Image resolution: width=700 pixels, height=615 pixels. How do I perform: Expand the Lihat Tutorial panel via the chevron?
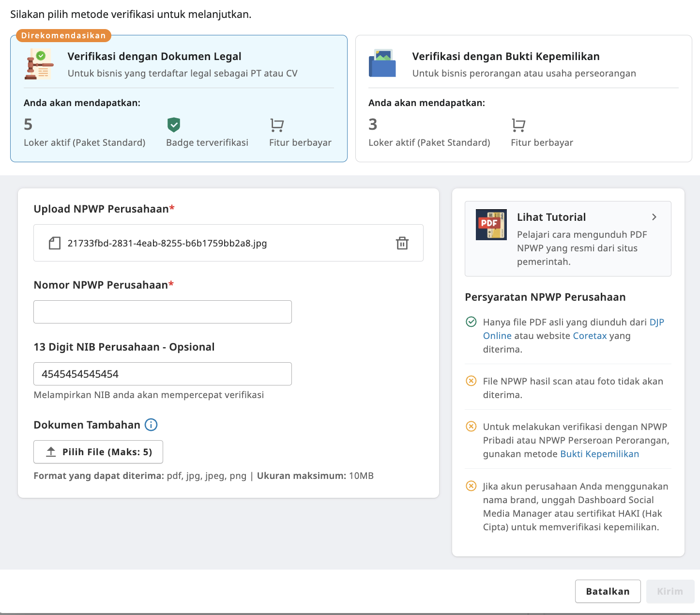point(654,217)
